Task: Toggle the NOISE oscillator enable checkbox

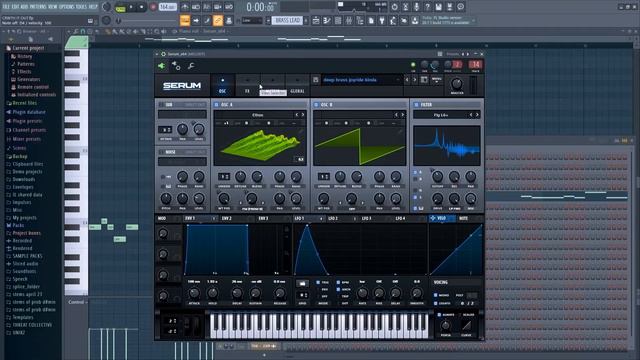Action: (x=162, y=152)
